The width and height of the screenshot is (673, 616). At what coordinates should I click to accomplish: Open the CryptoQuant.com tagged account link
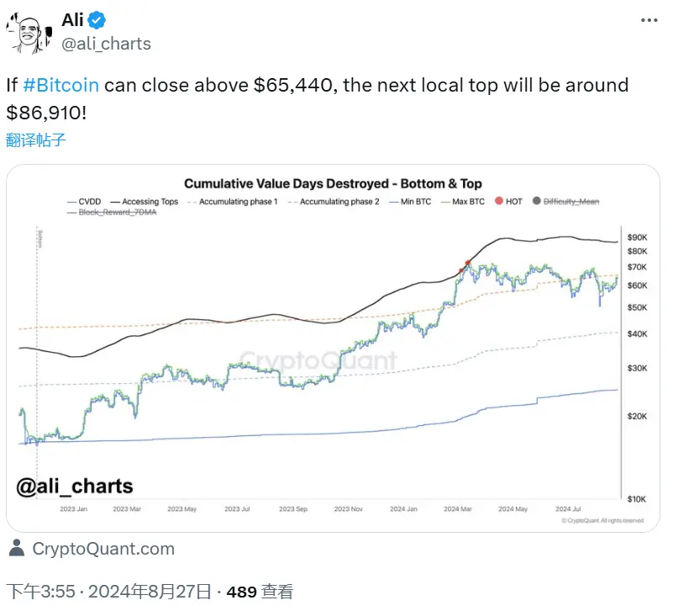click(x=103, y=549)
